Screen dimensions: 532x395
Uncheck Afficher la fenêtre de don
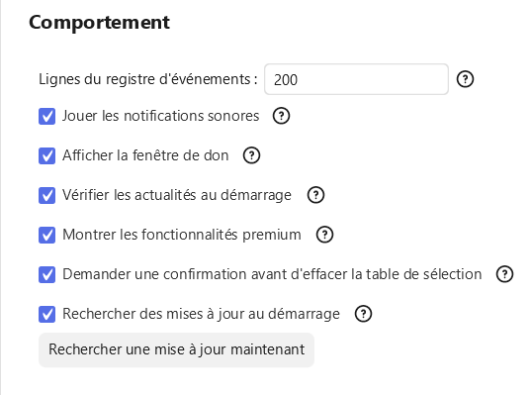point(46,155)
